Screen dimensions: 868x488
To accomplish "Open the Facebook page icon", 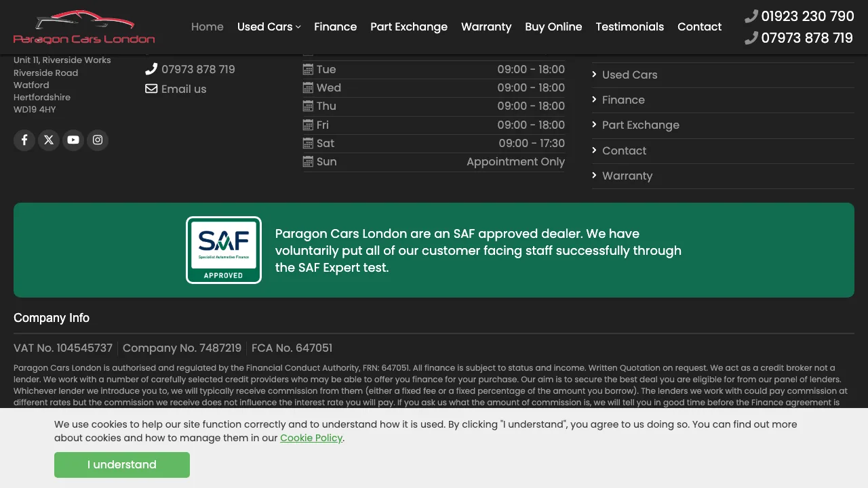I will (24, 140).
